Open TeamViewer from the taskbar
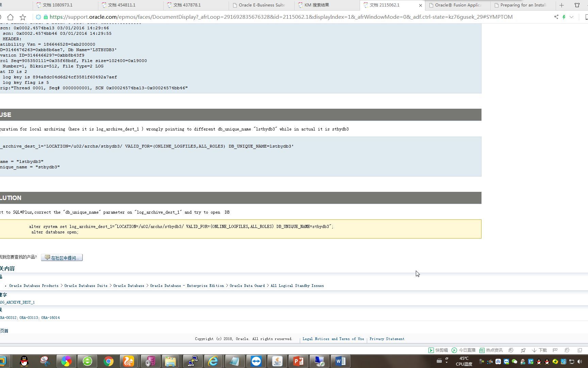Screen dimensions: 588x368 tap(256, 361)
